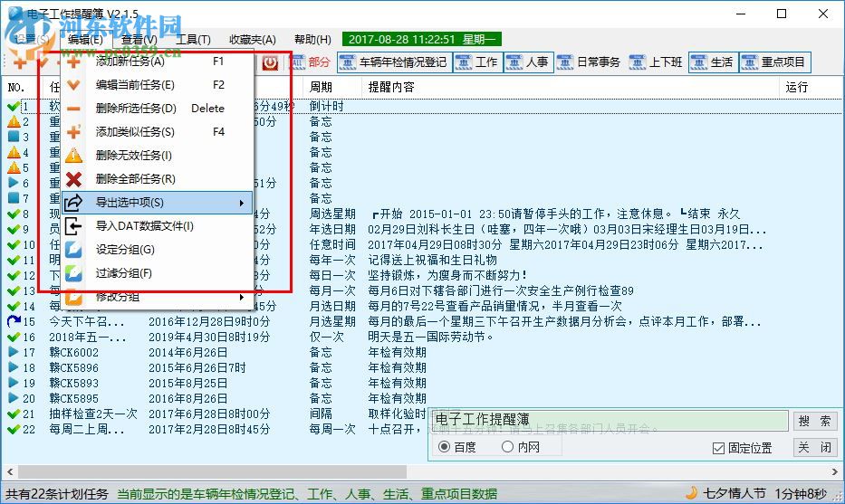Expand the 导出选中项(S) submenu arrow
The height and width of the screenshot is (504, 845).
click(242, 203)
